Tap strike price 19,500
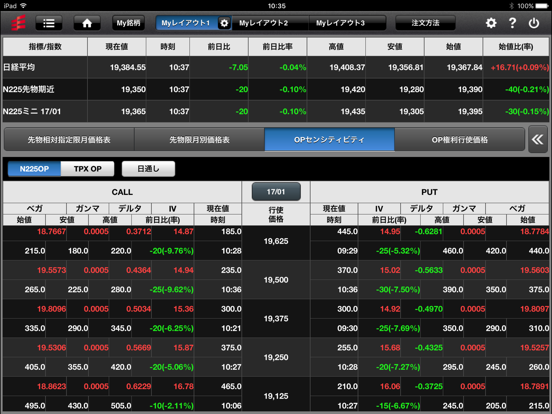This screenshot has height=414, width=552. [x=276, y=280]
